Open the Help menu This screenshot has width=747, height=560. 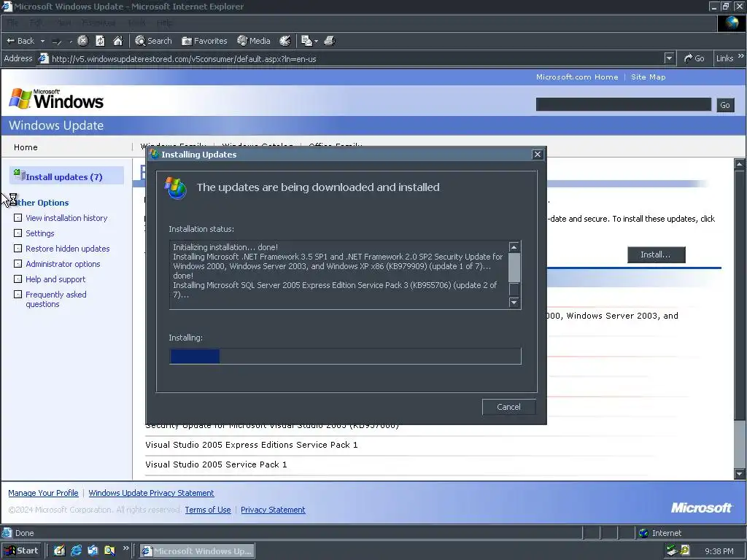(x=165, y=23)
